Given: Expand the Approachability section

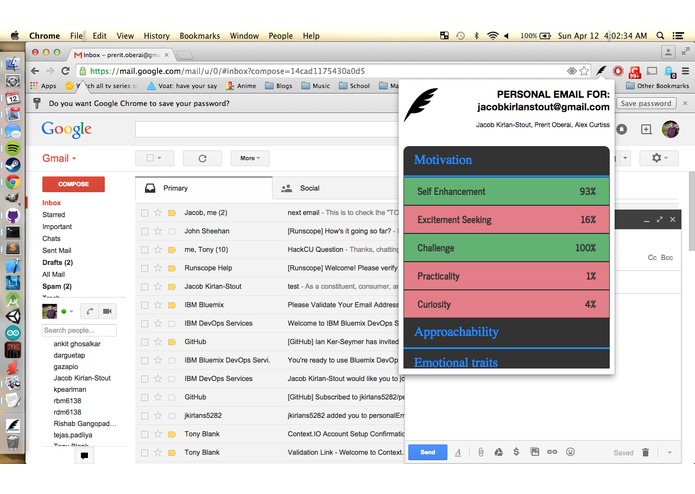Looking at the screenshot, I should click(507, 332).
